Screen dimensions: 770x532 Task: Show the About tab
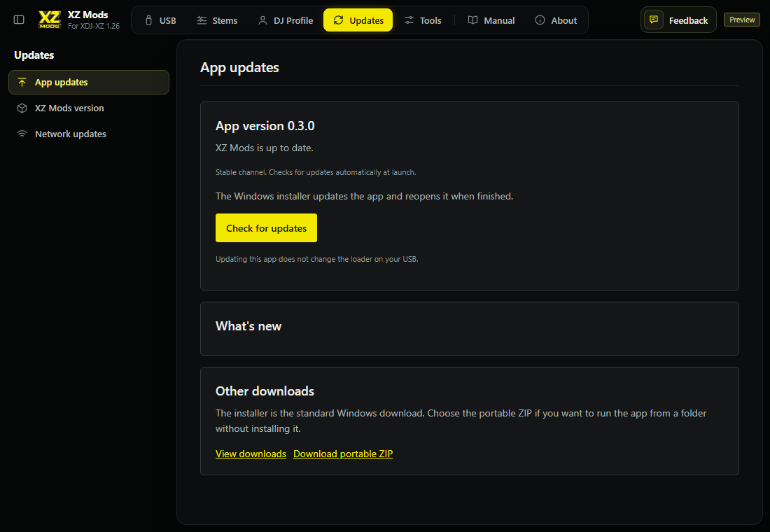(556, 20)
